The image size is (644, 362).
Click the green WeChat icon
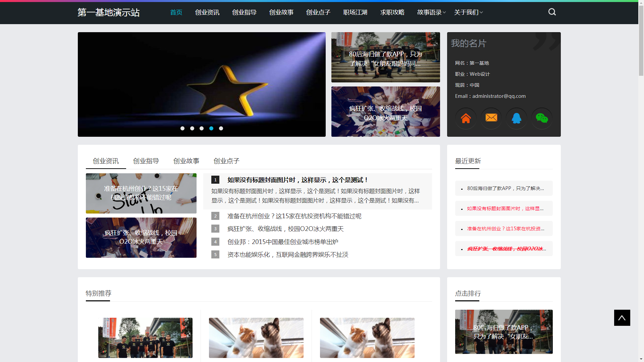(x=542, y=118)
